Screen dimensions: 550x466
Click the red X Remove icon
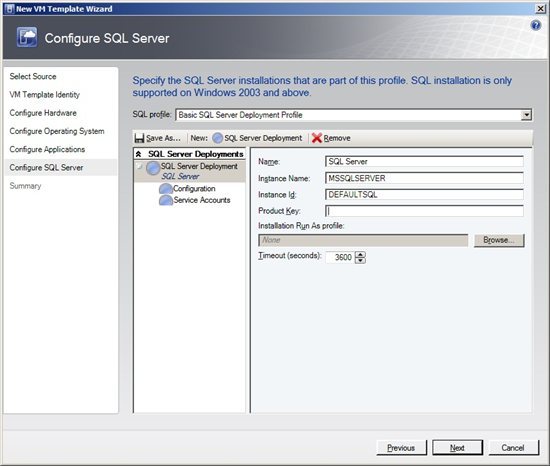click(x=317, y=138)
